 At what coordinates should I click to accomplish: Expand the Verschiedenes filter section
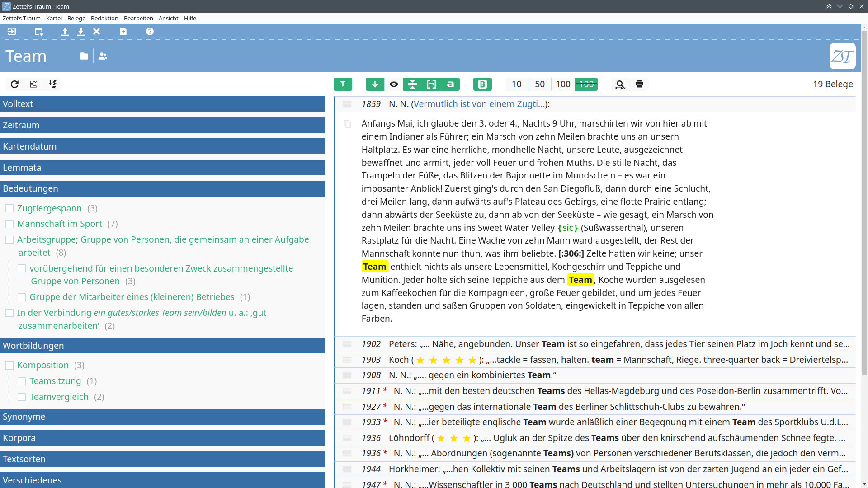coord(163,480)
